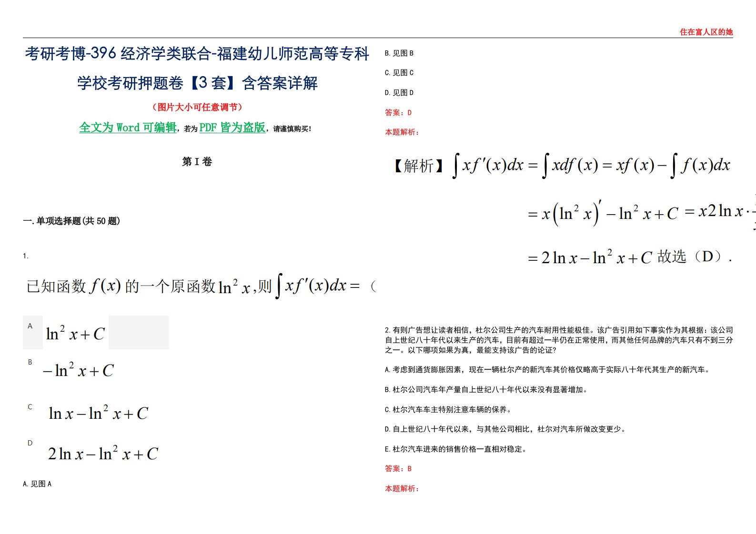Click the question 2 text starting 有则广告想让读者相信
The width and height of the screenshot is (756, 534).
[x=559, y=340]
